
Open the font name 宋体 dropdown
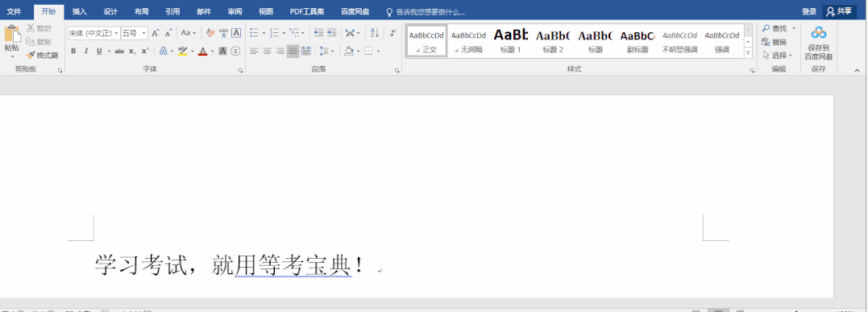coord(116,33)
